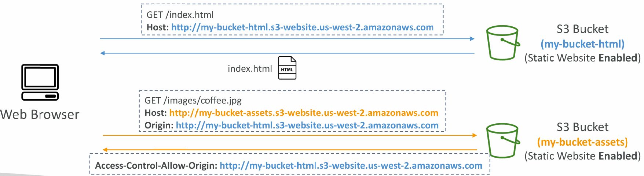This screenshot has width=644, height=176.
Task: Select the GET /images/coffee.jpg request text
Action: [193, 101]
